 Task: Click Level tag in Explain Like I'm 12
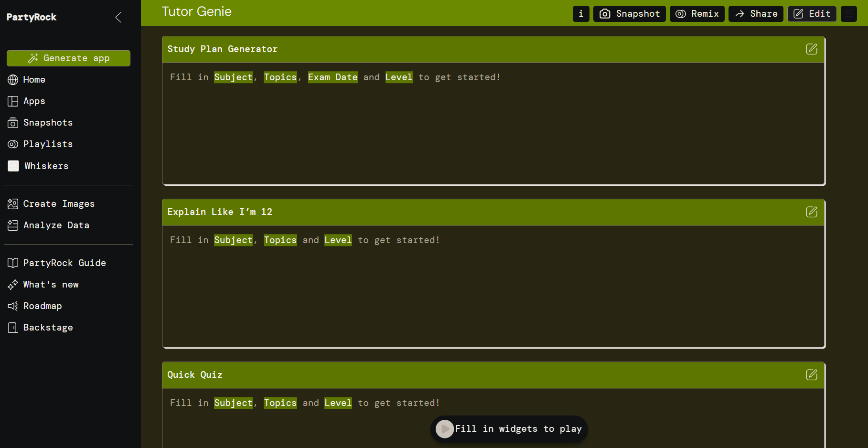[338, 240]
